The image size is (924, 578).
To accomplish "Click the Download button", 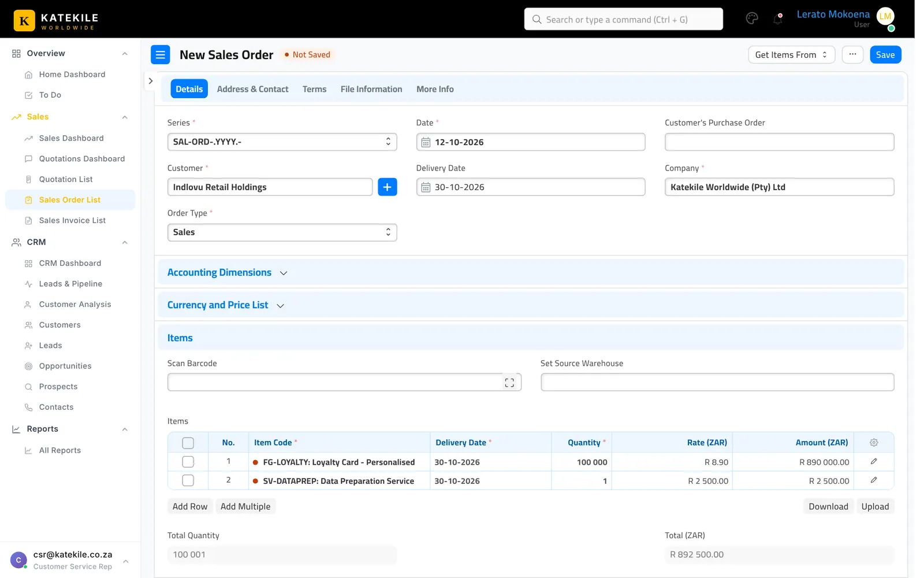I will (828, 506).
